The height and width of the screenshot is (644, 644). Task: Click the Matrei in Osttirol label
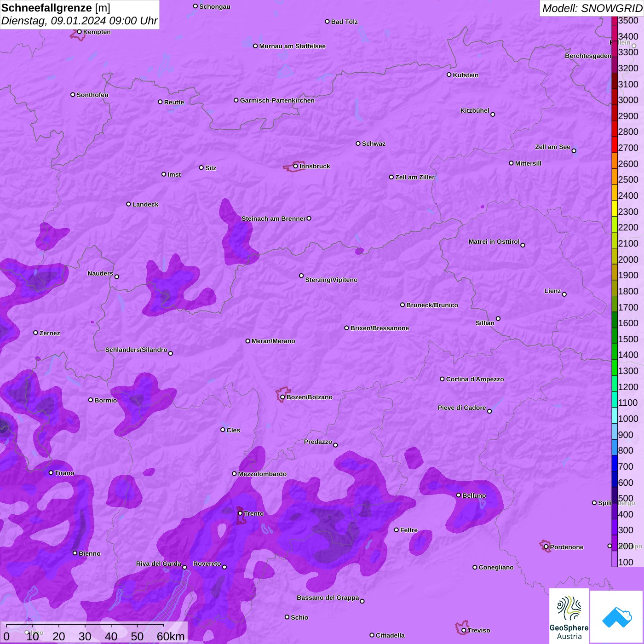pos(494,241)
